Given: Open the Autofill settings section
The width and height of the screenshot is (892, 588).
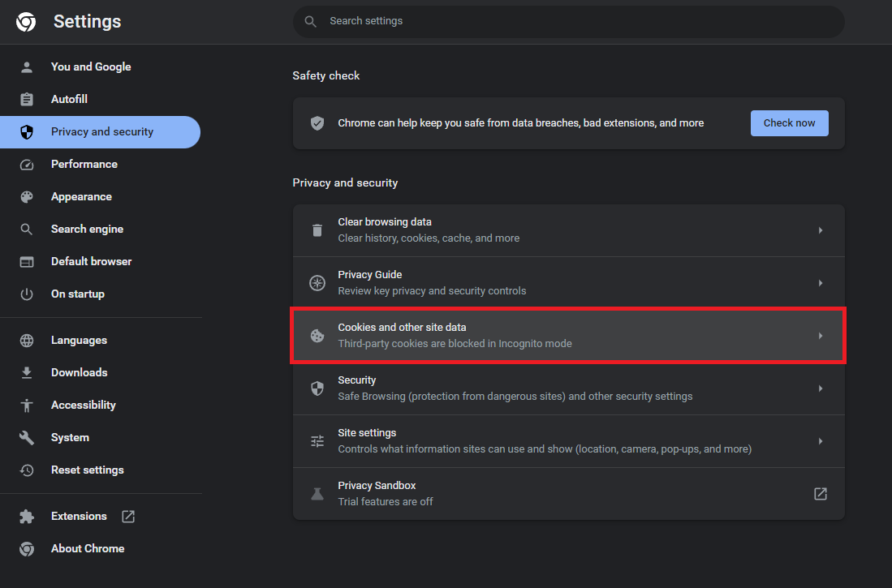Looking at the screenshot, I should point(69,98).
